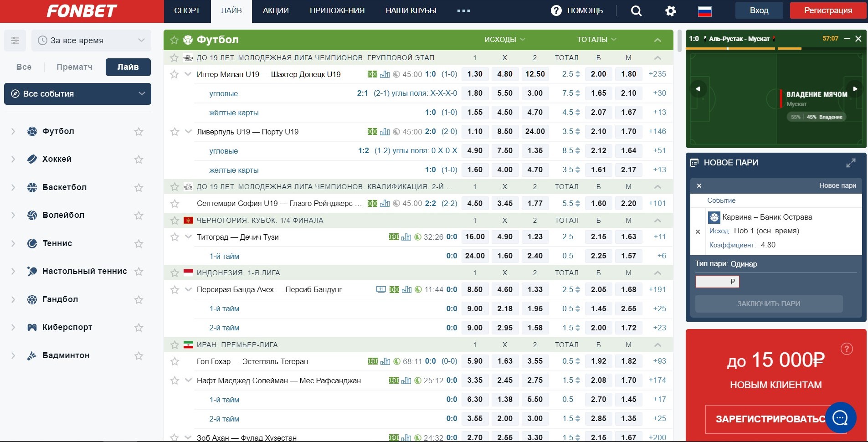Open match field icon for Интер Милан U19
868x442 pixels.
click(372, 74)
